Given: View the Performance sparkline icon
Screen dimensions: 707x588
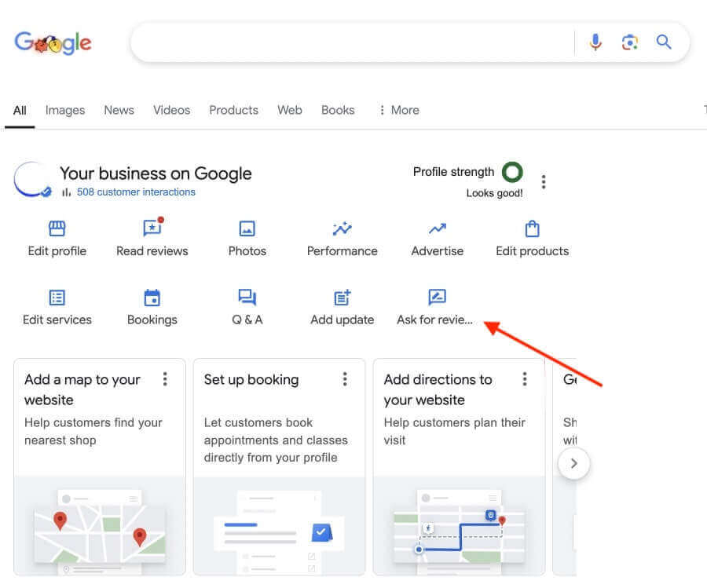Looking at the screenshot, I should tap(343, 229).
